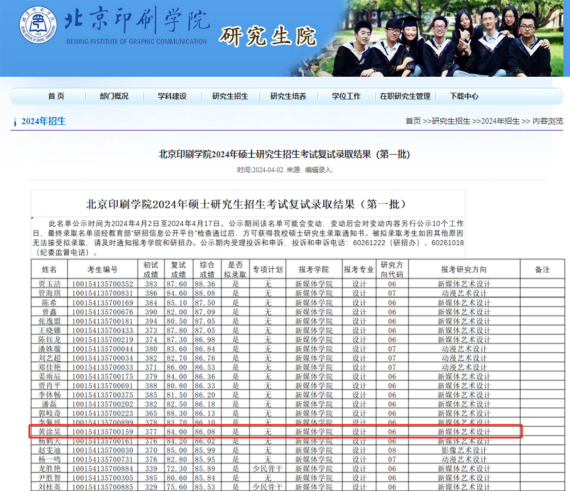
Task: Click 动漫艺术设计 in the 100154135700831 row
Action: pos(464,293)
